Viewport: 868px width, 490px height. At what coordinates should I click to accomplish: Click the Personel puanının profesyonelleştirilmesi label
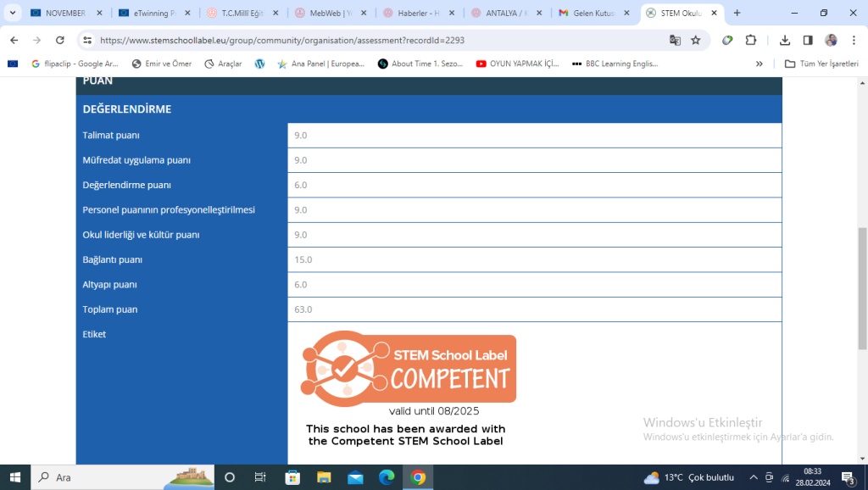point(169,210)
